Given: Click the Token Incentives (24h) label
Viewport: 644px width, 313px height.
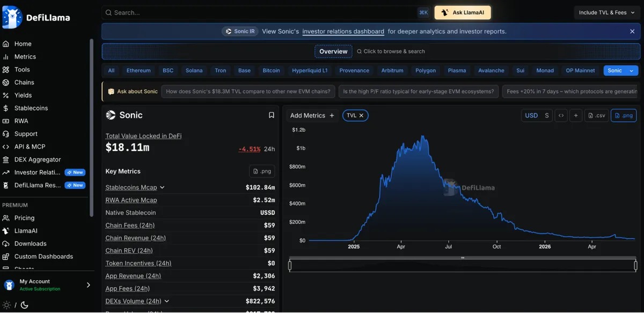Looking at the screenshot, I should [x=138, y=264].
